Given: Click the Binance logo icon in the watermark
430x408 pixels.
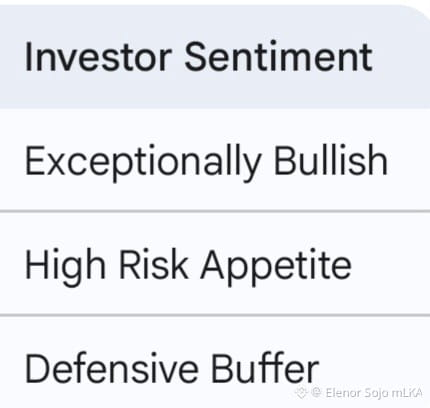Looking at the screenshot, I should pyautogui.click(x=300, y=392).
